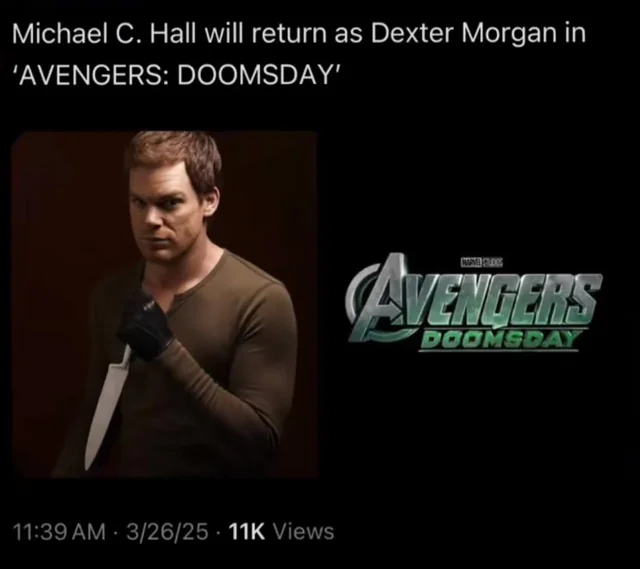Image resolution: width=640 pixels, height=569 pixels.
Task: Click the quoted 'AVENGERS: DOOMSDAY' title text
Action: 176,74
